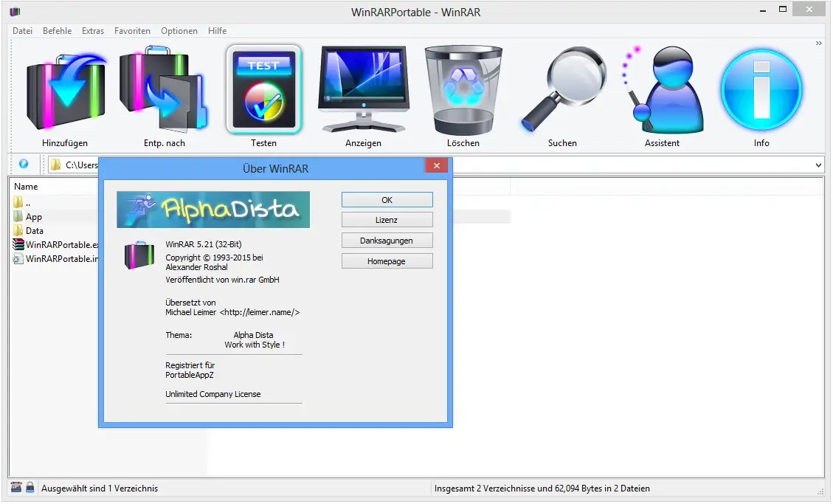The height and width of the screenshot is (504, 833).
Task: Open the Extras menu
Action: pos(93,31)
